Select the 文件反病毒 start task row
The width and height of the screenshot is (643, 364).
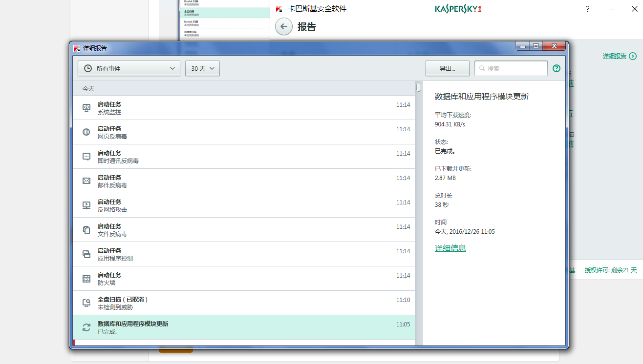(244, 230)
